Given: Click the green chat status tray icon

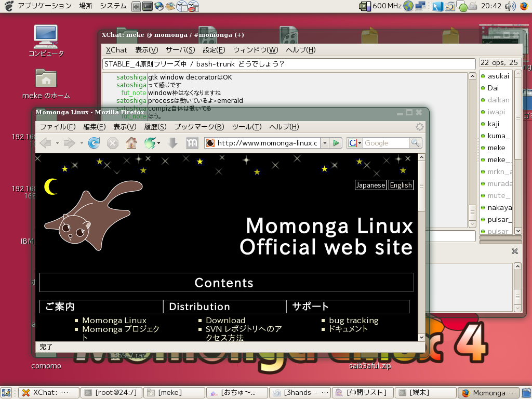Looking at the screenshot, I should click(462, 6).
